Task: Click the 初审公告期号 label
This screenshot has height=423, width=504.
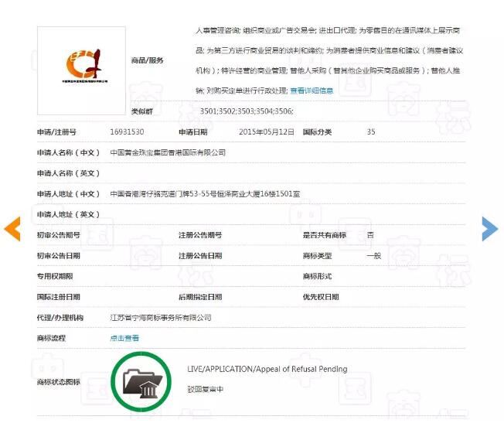Action: pyautogui.click(x=58, y=235)
